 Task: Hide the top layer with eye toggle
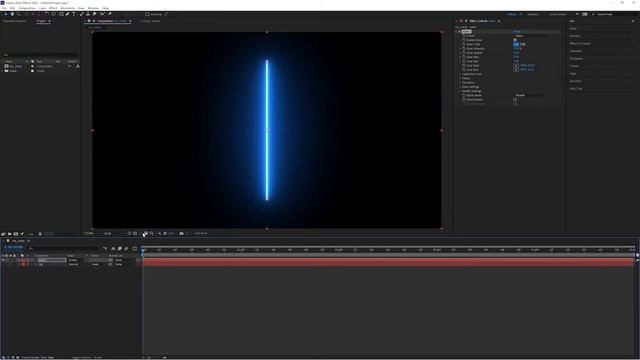pyautogui.click(x=3, y=260)
